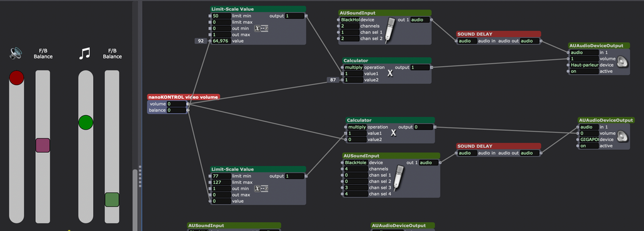This screenshot has height=231, width=644.
Task: Select the nanoKONTROL video volume actor title
Action: [x=183, y=97]
